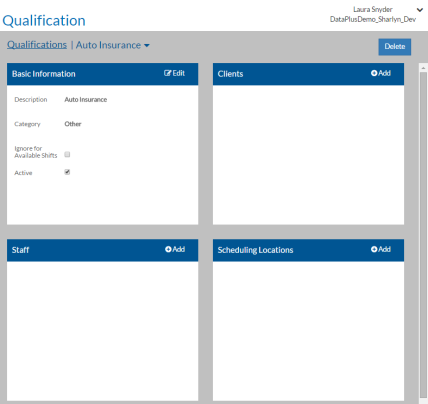428x404 pixels.
Task: Click the Add label in Clients header
Action: click(x=384, y=73)
